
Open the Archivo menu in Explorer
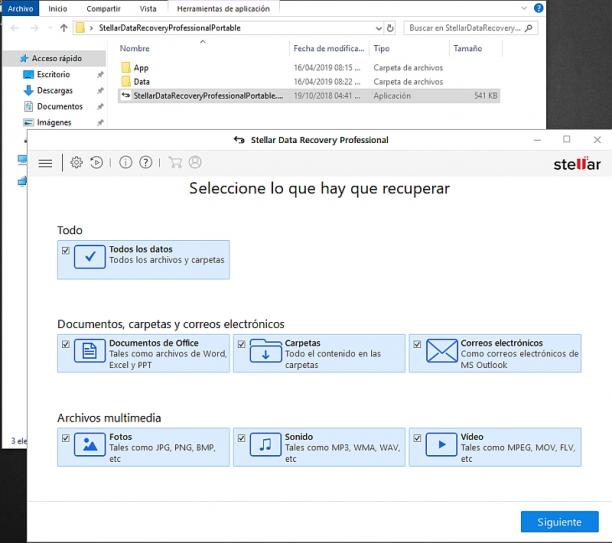pyautogui.click(x=20, y=9)
